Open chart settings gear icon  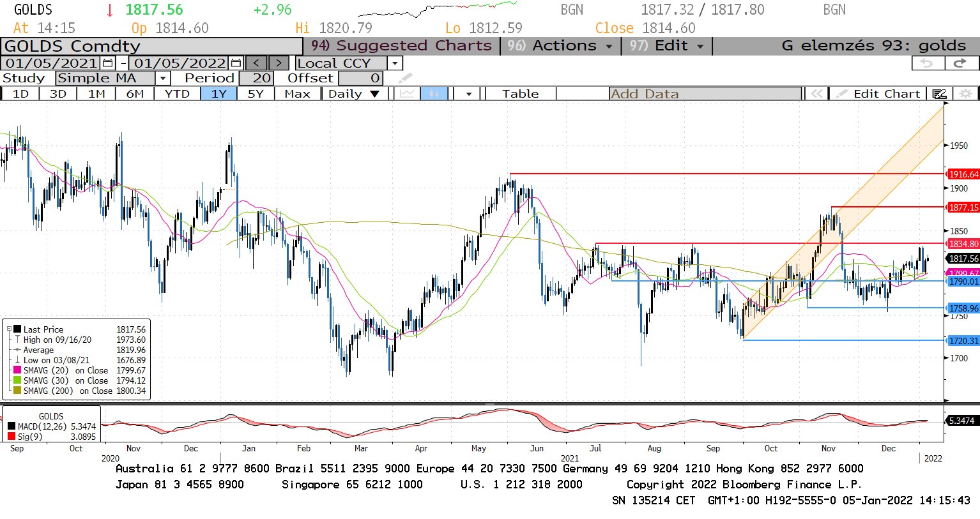click(x=966, y=94)
